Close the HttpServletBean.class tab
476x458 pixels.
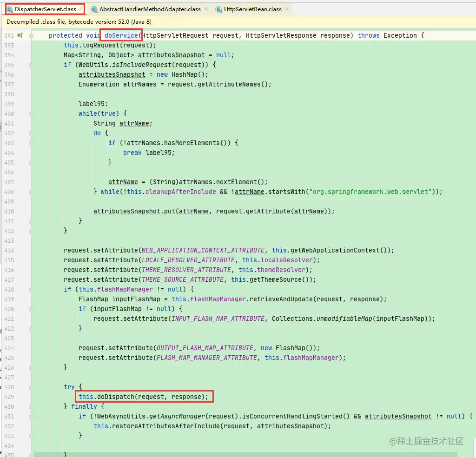(286, 9)
